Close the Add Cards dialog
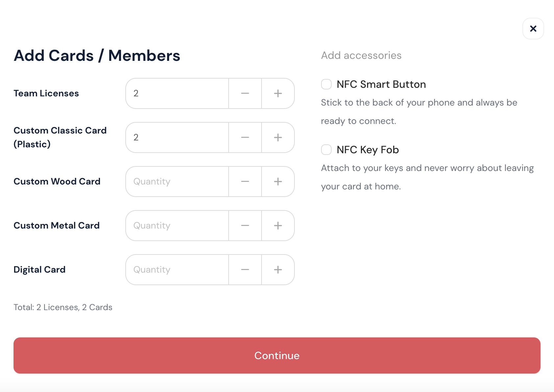The width and height of the screenshot is (554, 392). point(533,29)
